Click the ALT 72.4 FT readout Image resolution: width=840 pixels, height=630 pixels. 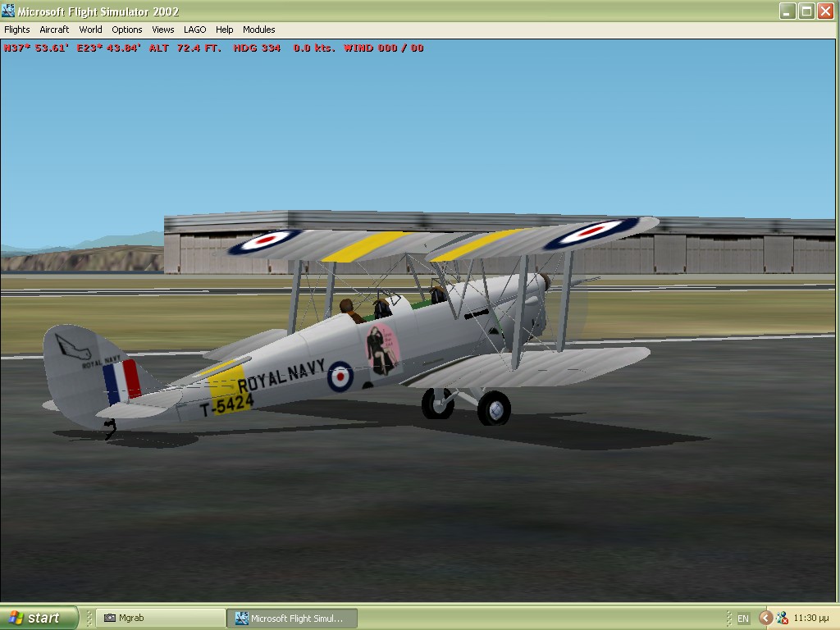click(x=185, y=48)
